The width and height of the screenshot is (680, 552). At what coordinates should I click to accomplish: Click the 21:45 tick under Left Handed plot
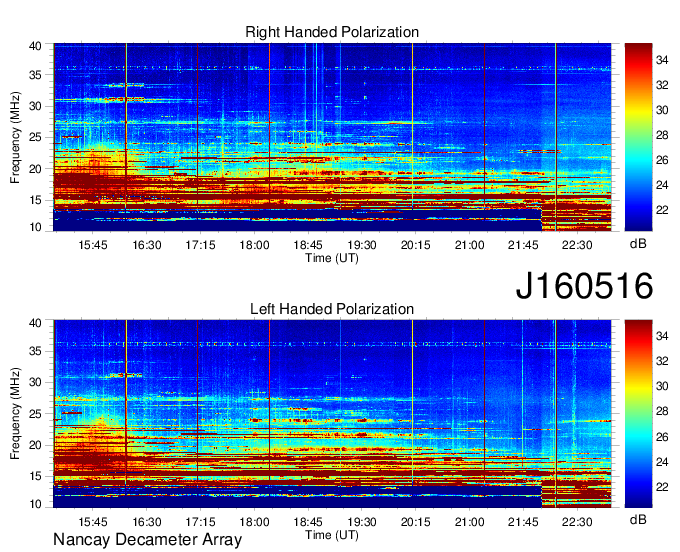[523, 521]
